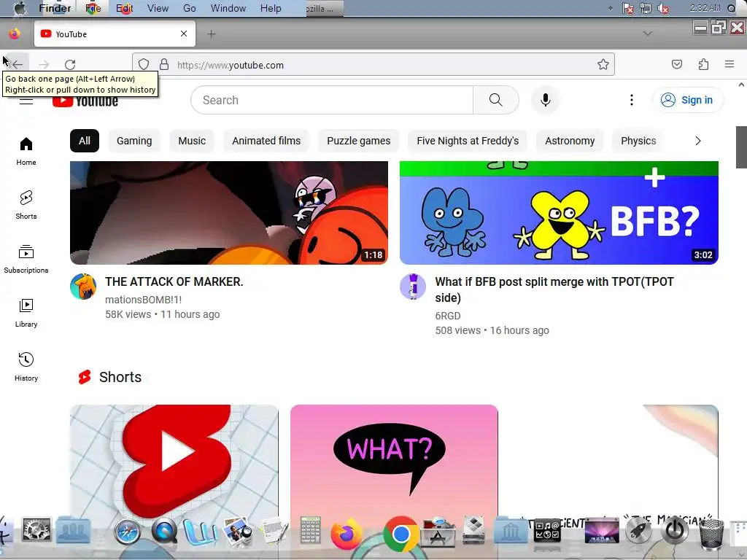Image resolution: width=747 pixels, height=560 pixels.
Task: Click the address bar URL field
Action: click(x=373, y=65)
